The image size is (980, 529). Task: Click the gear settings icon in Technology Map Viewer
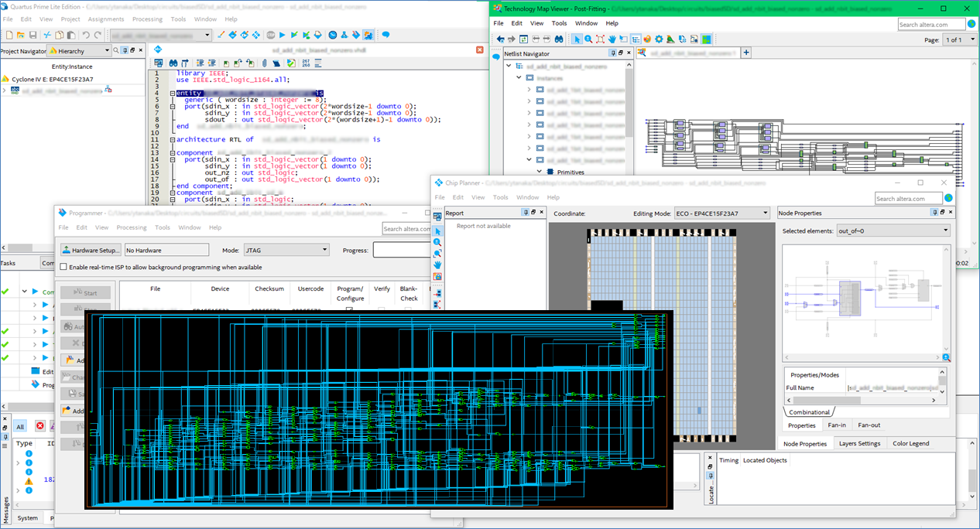click(659, 39)
